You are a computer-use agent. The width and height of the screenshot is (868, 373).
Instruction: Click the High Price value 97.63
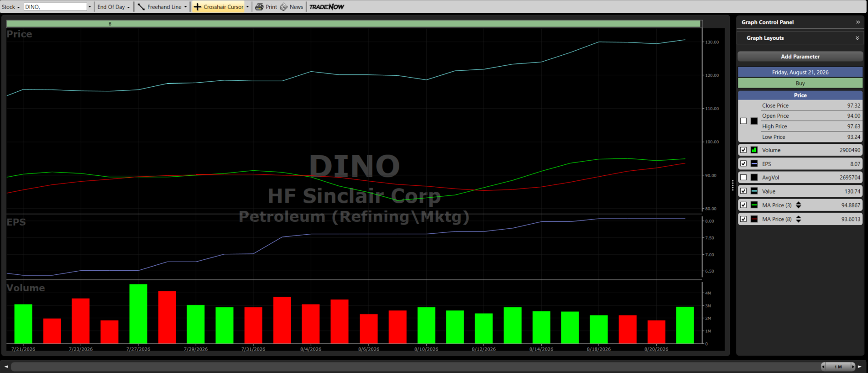tap(853, 126)
